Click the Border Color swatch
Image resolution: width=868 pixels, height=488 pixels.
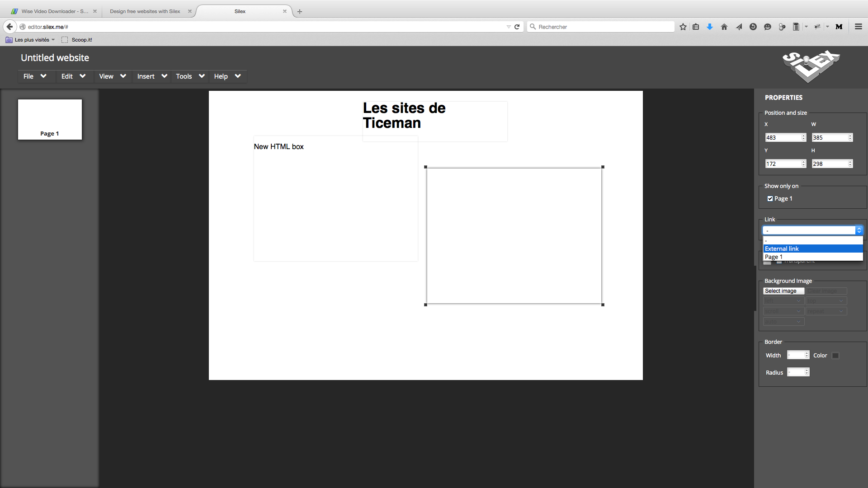(835, 355)
